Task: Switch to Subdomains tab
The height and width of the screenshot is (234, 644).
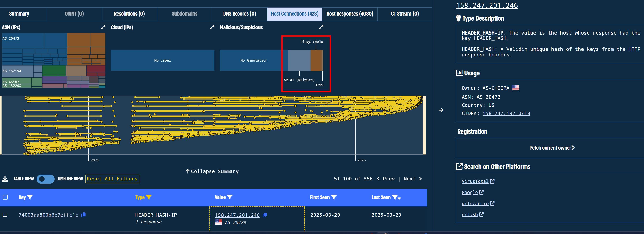Action: (x=184, y=14)
